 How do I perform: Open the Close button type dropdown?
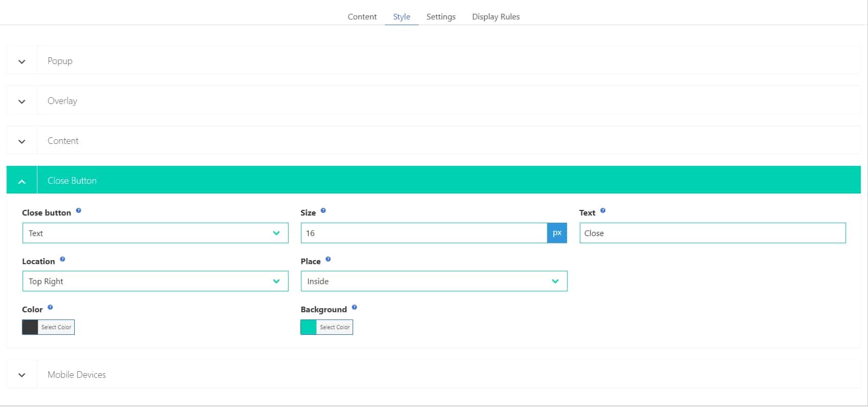pyautogui.click(x=155, y=233)
